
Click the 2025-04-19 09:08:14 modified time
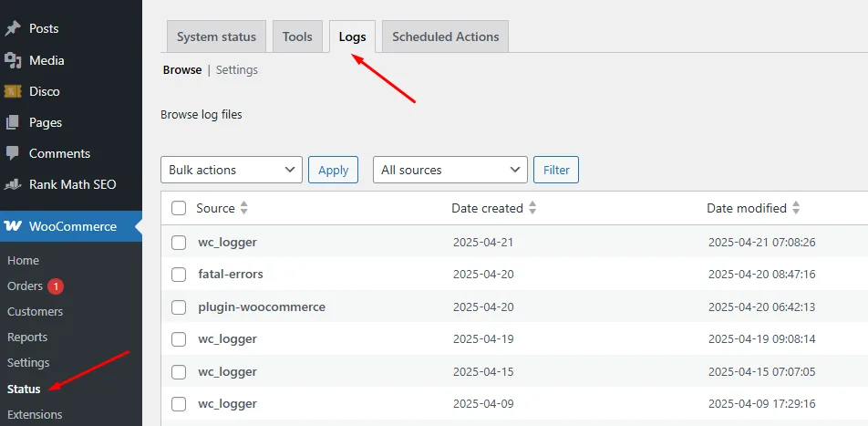pos(761,339)
